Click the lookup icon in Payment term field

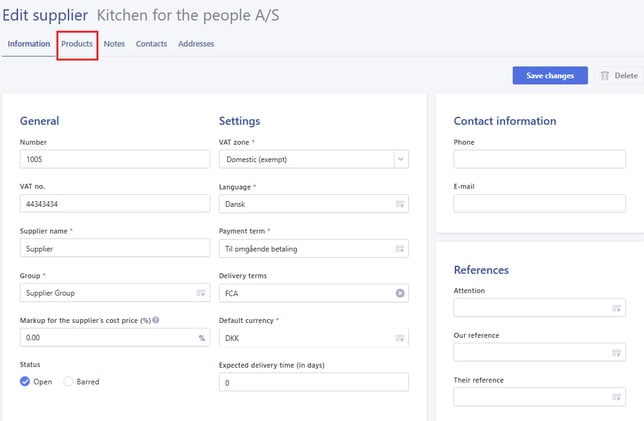click(400, 249)
